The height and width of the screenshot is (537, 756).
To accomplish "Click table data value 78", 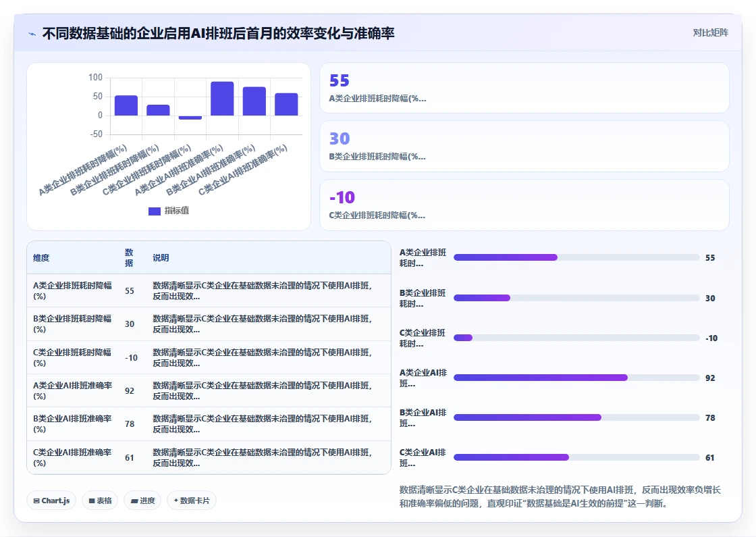I will pyautogui.click(x=129, y=424).
